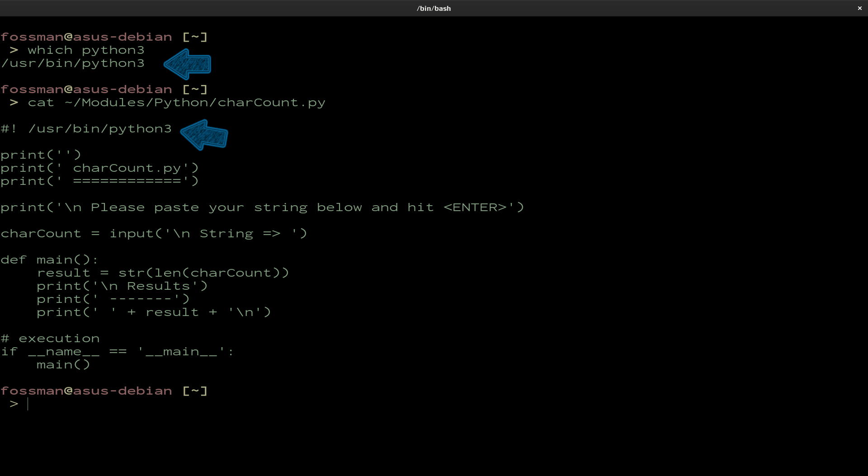The height and width of the screenshot is (476, 868).
Task: Click the blue arrow beside the shebang line
Action: click(204, 135)
